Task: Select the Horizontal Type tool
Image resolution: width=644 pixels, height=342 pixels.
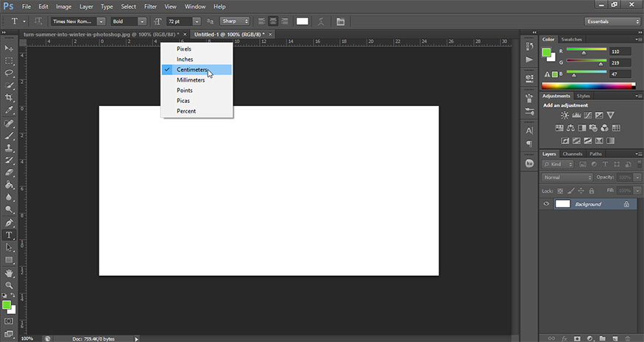Action: (9, 235)
